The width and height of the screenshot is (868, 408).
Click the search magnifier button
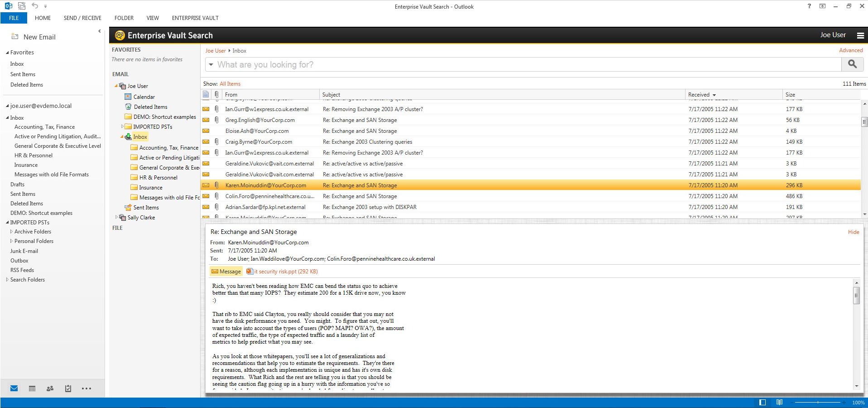(852, 64)
